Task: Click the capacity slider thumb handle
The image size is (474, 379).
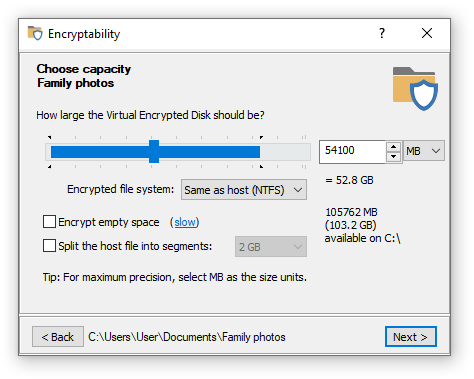Action: point(154,152)
